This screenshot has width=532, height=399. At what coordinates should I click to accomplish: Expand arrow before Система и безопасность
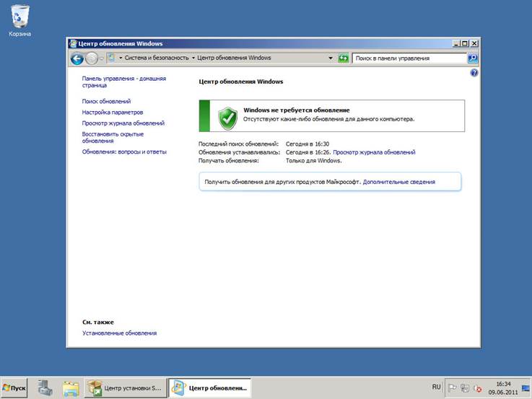coord(121,58)
